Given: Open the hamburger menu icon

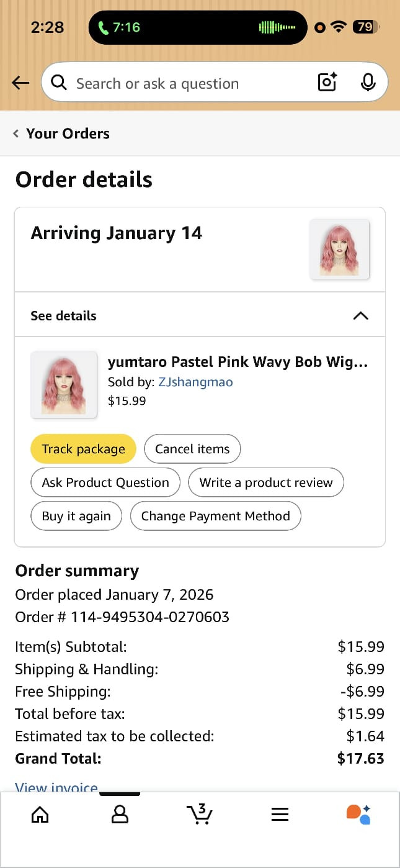Looking at the screenshot, I should 280,814.
